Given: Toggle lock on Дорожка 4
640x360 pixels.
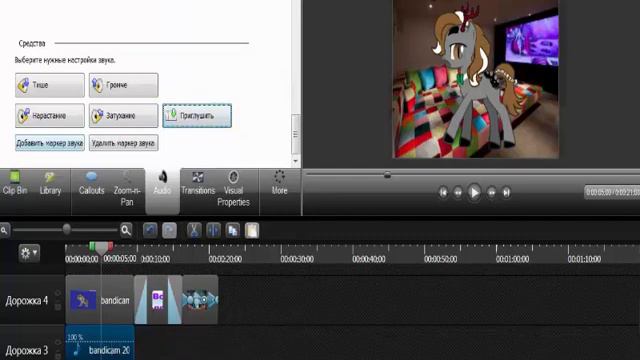Looking at the screenshot, I should coord(58,307).
